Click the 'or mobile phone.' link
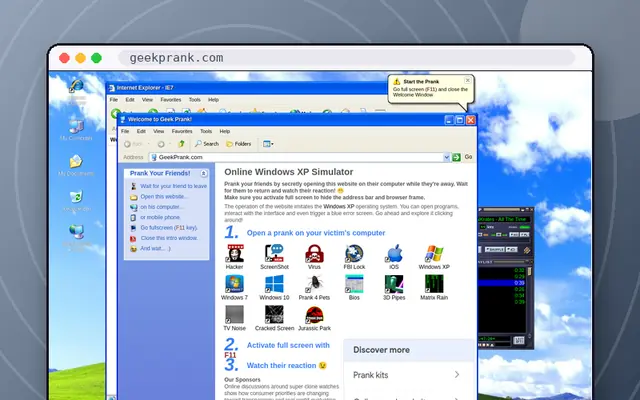Image resolution: width=640 pixels, height=400 pixels. [x=160, y=217]
